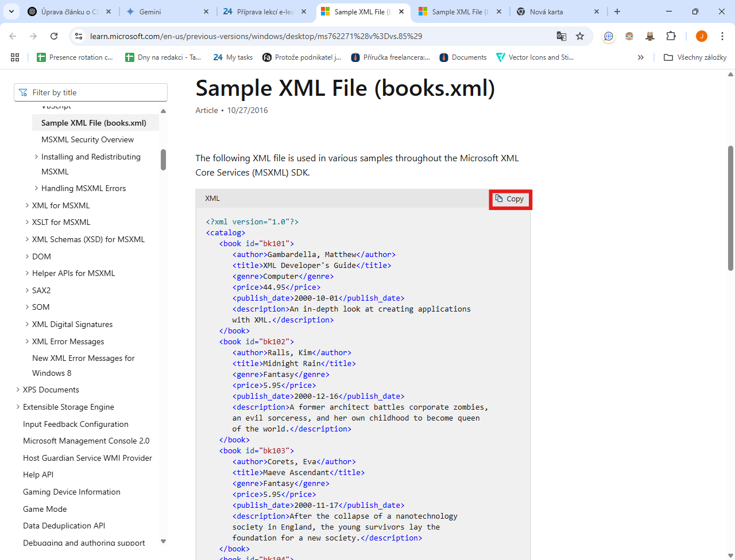Expand Extensible Storage Engine
Viewport: 735px width, 560px height.
(18, 407)
